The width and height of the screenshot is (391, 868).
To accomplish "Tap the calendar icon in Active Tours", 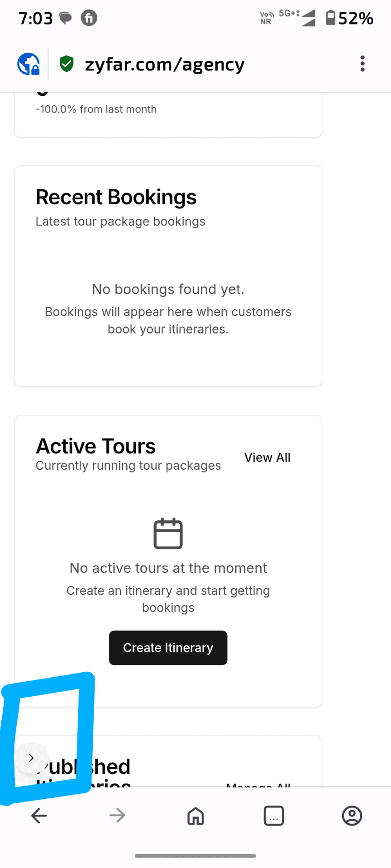I will [x=168, y=533].
